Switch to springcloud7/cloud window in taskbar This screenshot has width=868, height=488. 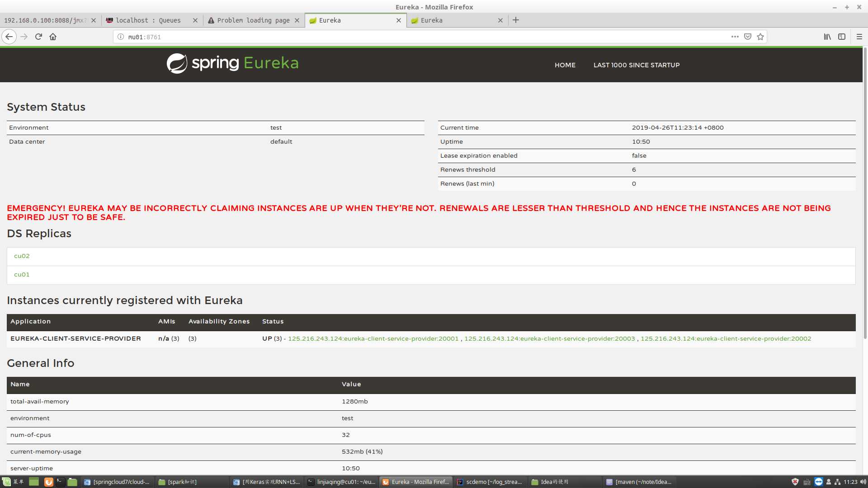tap(117, 482)
